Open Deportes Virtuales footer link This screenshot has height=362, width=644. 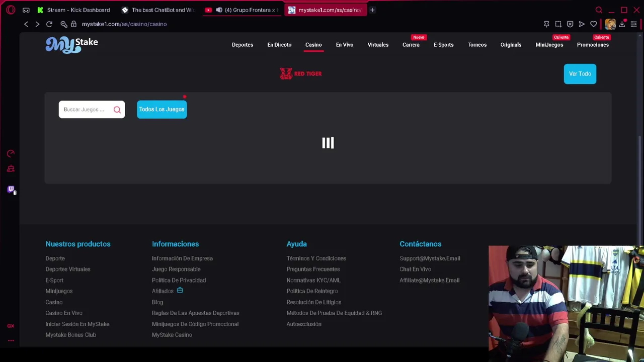68,269
